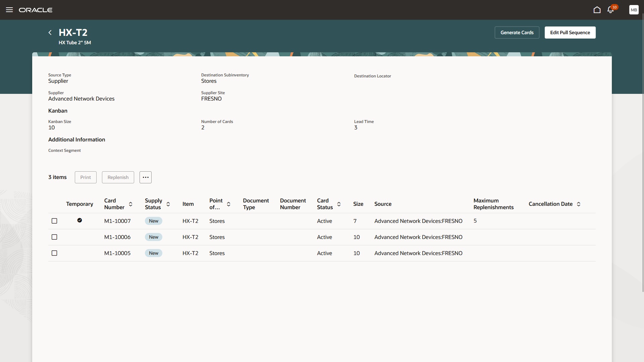
Task: Check the checkbox for card M1-10005
Action: pyautogui.click(x=54, y=253)
